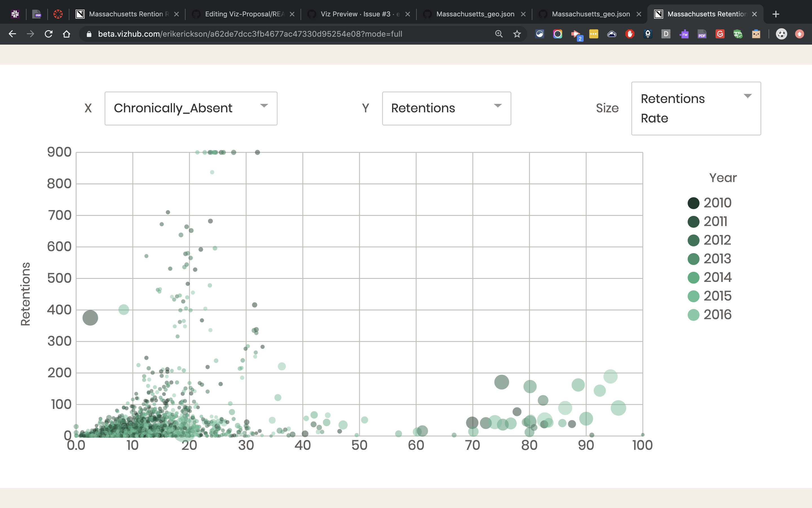This screenshot has width=812, height=508.
Task: Open the pinned Slack tab
Action: [x=15, y=14]
